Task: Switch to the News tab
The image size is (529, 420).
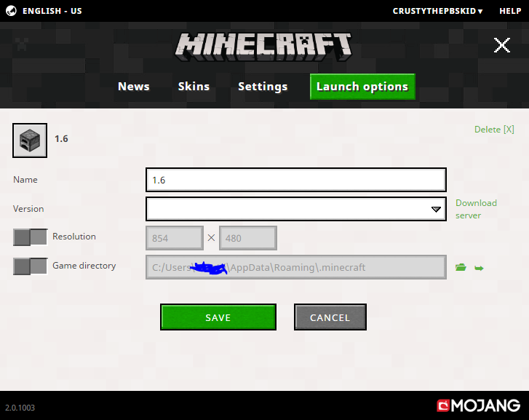Action: [x=134, y=87]
